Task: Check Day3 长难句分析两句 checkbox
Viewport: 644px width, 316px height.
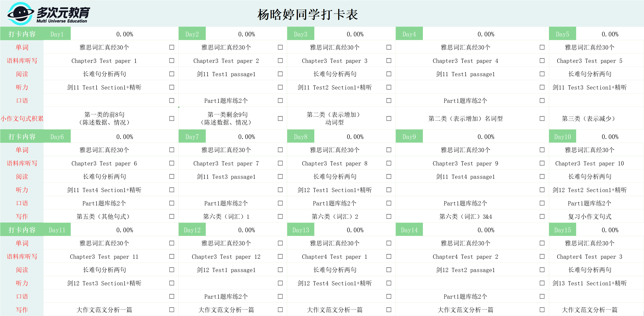Action: click(x=389, y=74)
